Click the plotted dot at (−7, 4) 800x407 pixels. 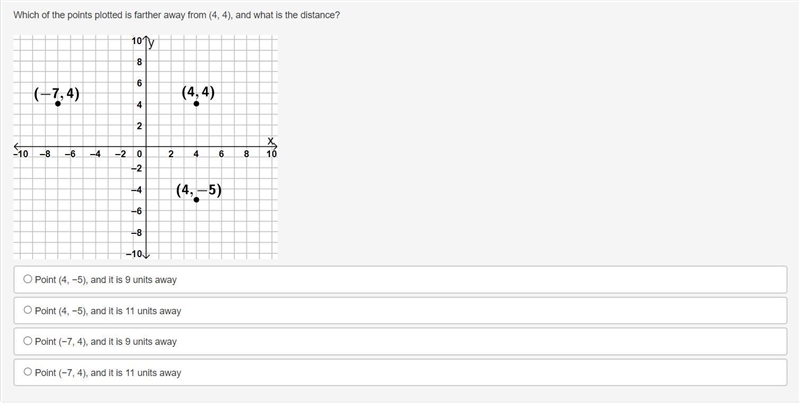pyautogui.click(x=58, y=104)
